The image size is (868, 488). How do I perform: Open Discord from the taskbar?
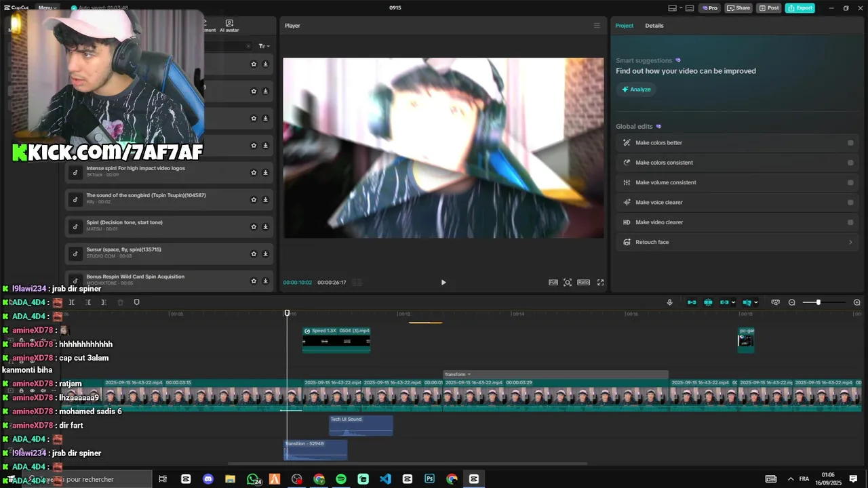pos(208,479)
